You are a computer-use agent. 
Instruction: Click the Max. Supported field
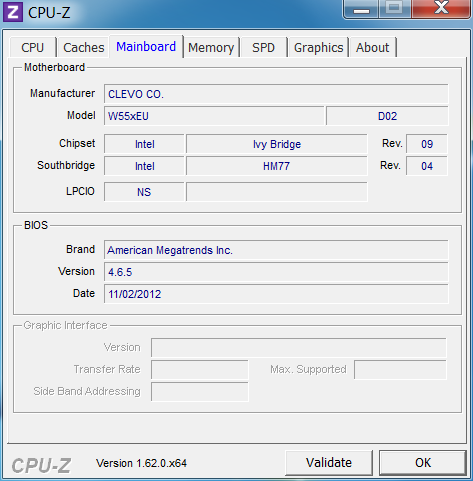tap(400, 370)
